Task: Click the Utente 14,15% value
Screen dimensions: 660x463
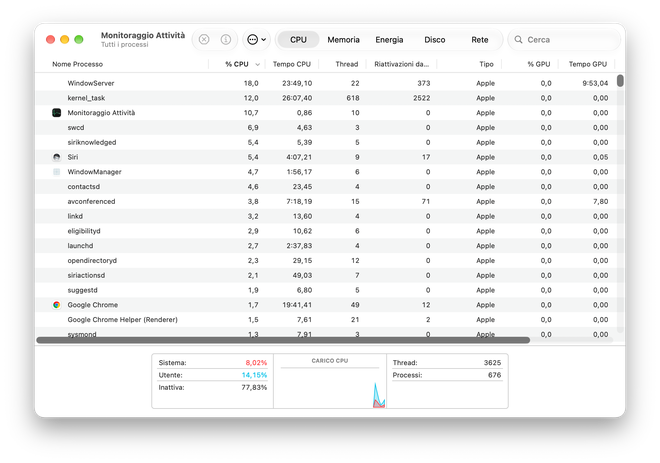Action: 254,375
